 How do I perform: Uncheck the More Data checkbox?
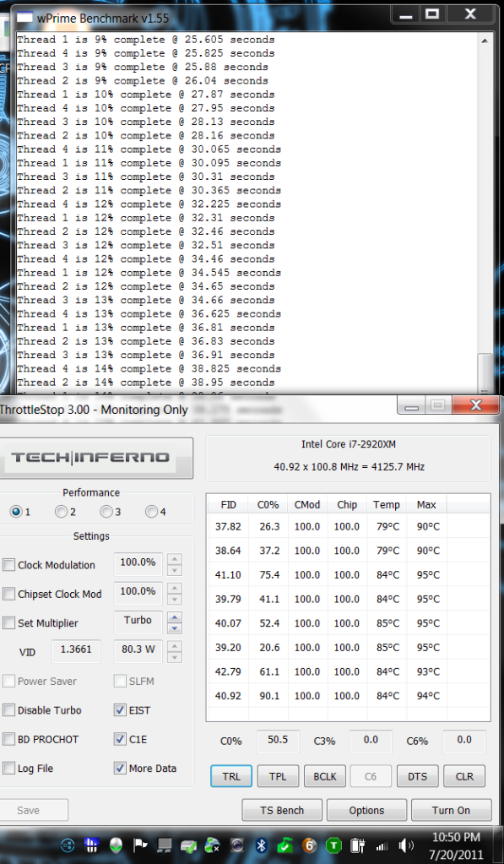(x=120, y=768)
